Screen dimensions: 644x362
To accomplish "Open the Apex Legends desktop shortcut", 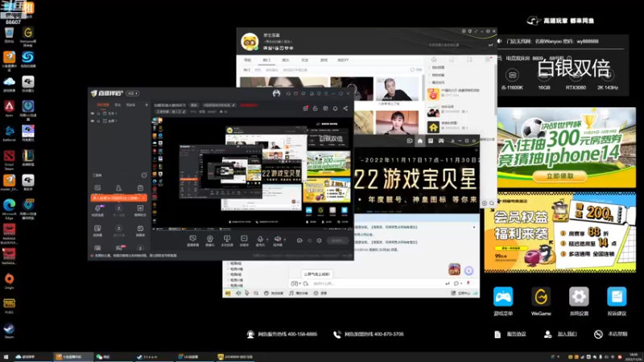I will click(9, 107).
